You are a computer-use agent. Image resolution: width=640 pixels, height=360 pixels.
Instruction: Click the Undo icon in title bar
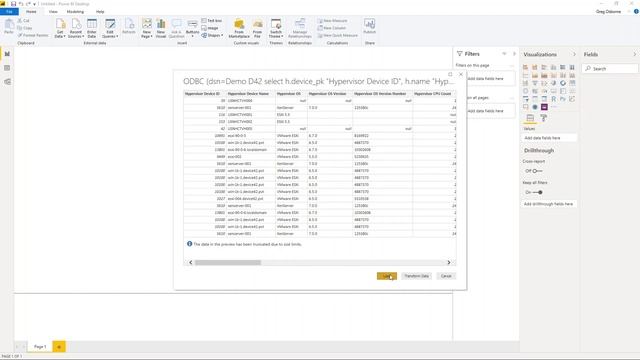(x=20, y=4)
